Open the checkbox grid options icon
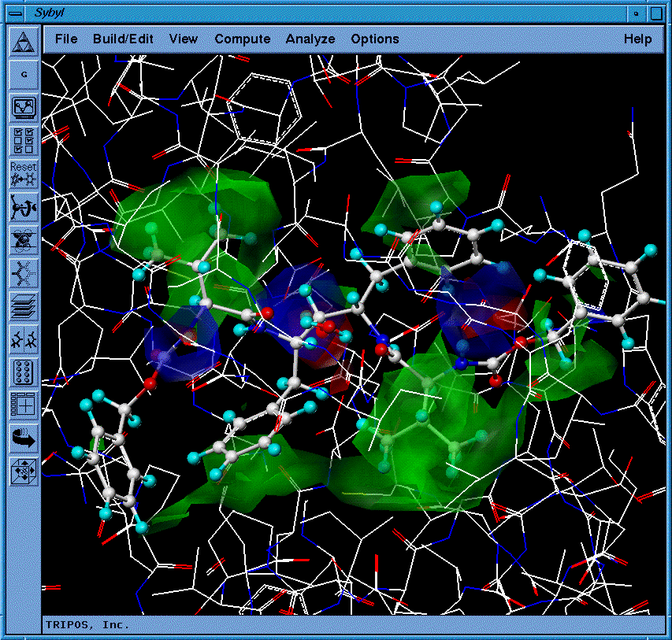The width and height of the screenshot is (672, 640). [24, 140]
